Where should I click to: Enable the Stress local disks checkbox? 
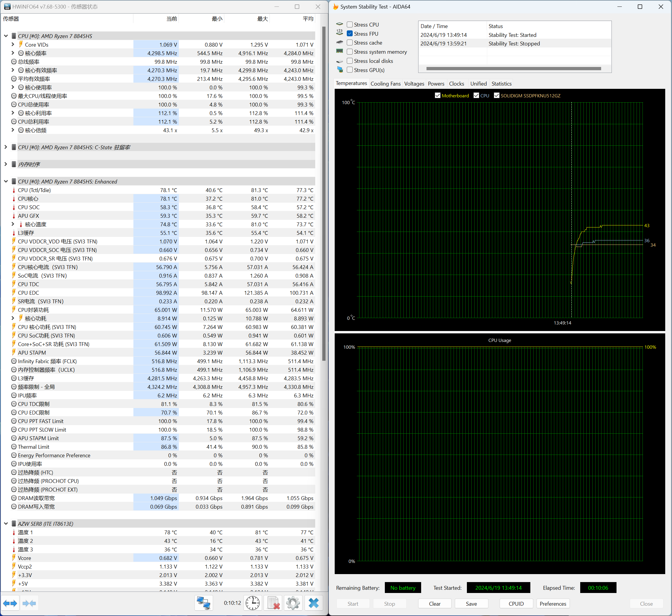[349, 61]
